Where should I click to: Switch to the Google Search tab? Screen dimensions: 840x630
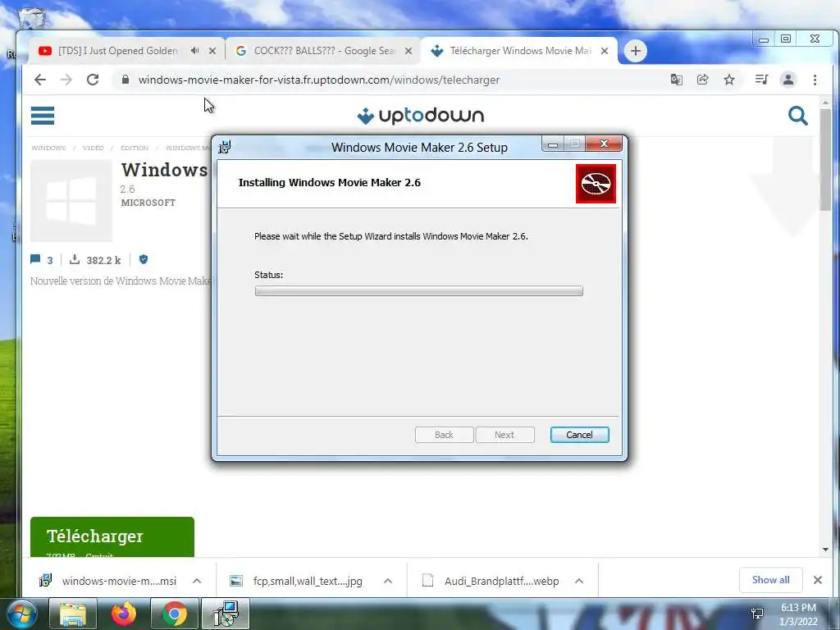323,51
